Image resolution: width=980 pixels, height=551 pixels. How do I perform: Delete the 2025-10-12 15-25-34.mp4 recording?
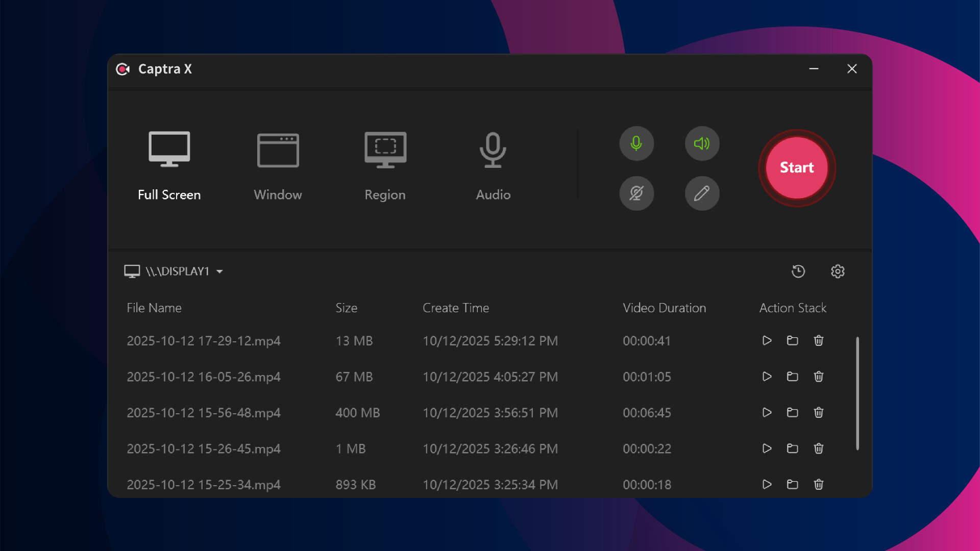(x=818, y=485)
